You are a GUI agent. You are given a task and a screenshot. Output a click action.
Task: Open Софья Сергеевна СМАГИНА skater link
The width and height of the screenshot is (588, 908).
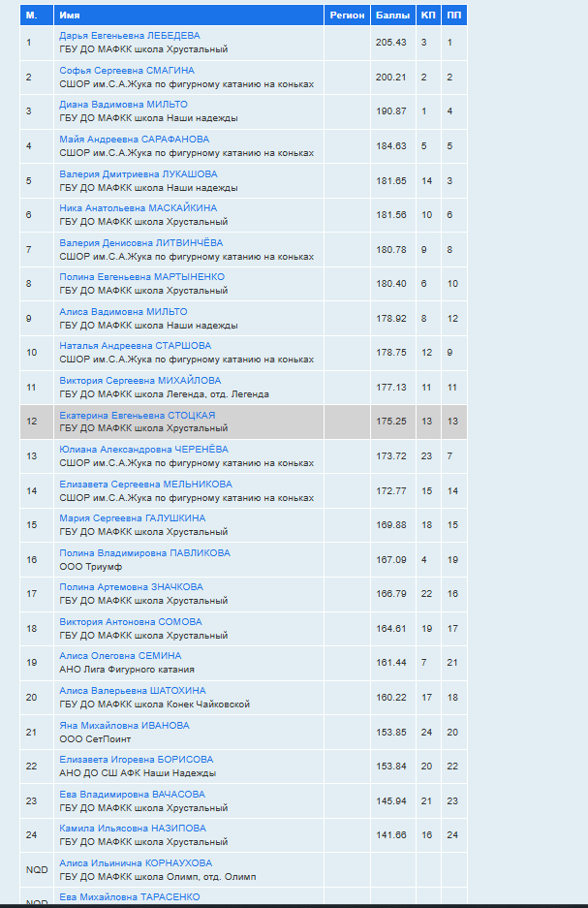(127, 71)
